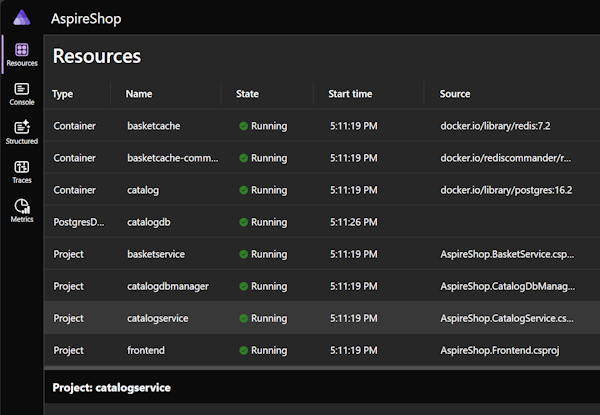
Task: Select the catalogdbmanager project name
Action: pyautogui.click(x=168, y=286)
